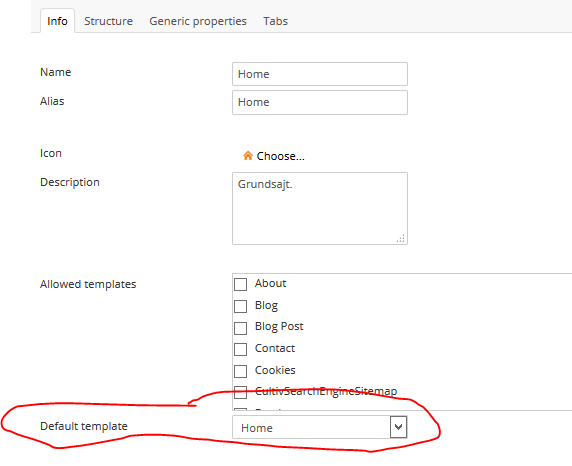Open the icon picker via Choose... link

(x=280, y=156)
